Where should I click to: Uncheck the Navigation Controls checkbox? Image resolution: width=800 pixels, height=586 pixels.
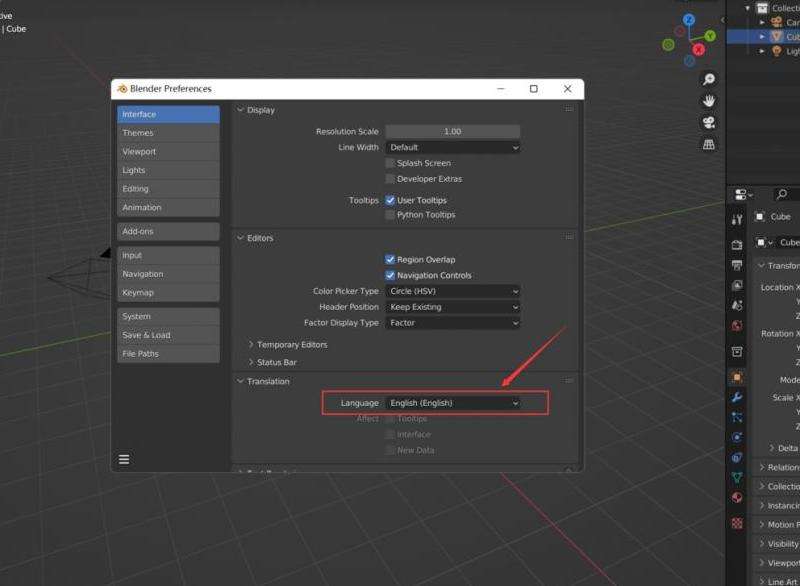(390, 275)
